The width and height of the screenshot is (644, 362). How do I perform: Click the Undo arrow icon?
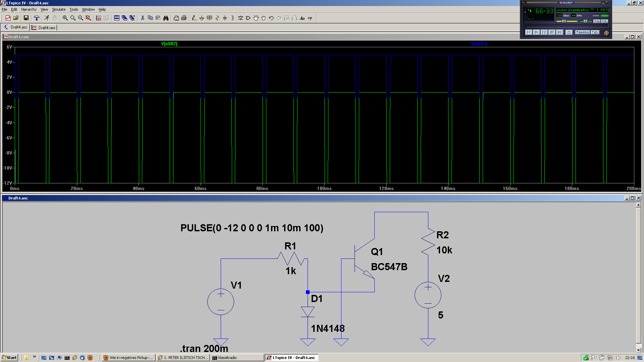[271, 18]
